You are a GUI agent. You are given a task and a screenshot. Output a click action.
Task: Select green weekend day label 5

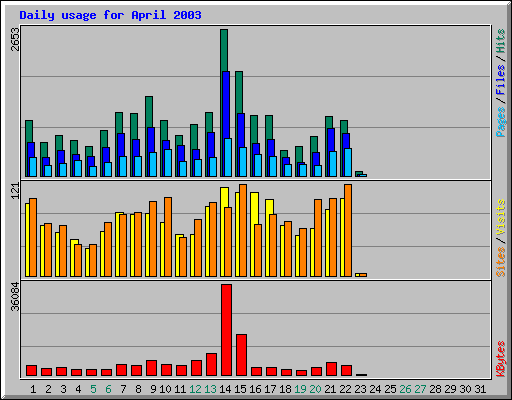click(x=93, y=389)
